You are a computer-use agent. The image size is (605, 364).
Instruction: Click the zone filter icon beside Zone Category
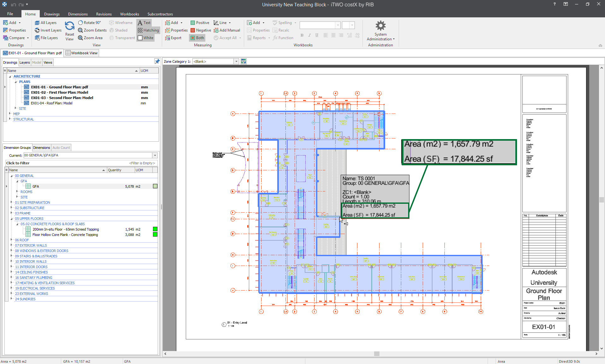(x=244, y=62)
